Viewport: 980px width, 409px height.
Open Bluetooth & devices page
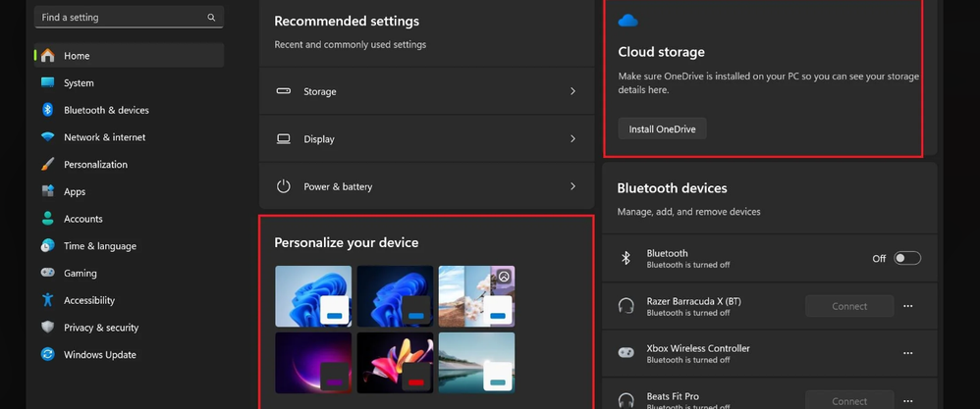coord(129,110)
